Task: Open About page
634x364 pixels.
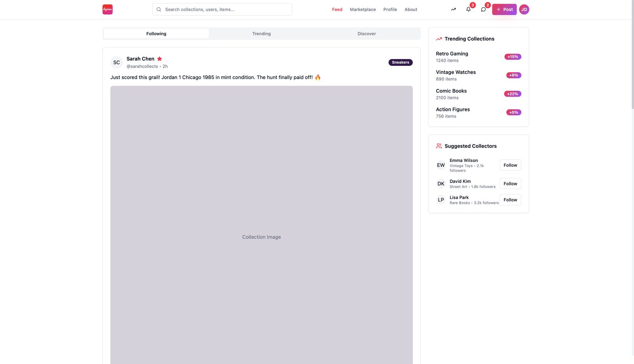Action: (411, 10)
